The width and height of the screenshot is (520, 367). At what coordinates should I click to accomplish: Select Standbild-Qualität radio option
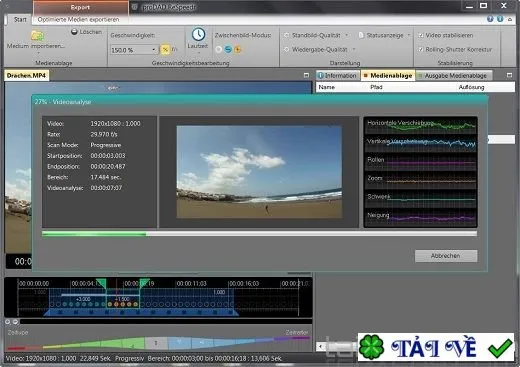pos(287,35)
